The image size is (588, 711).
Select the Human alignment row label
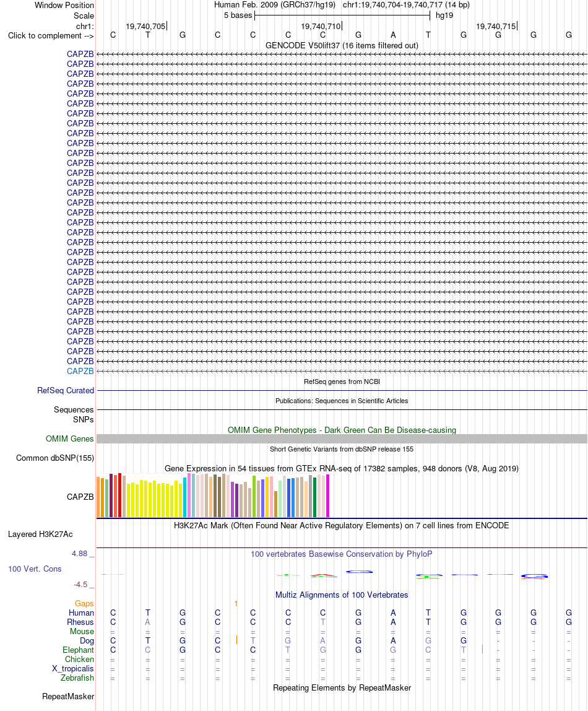82,613
